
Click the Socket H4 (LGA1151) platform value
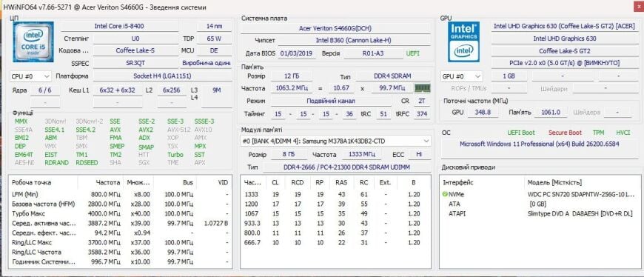(162, 76)
